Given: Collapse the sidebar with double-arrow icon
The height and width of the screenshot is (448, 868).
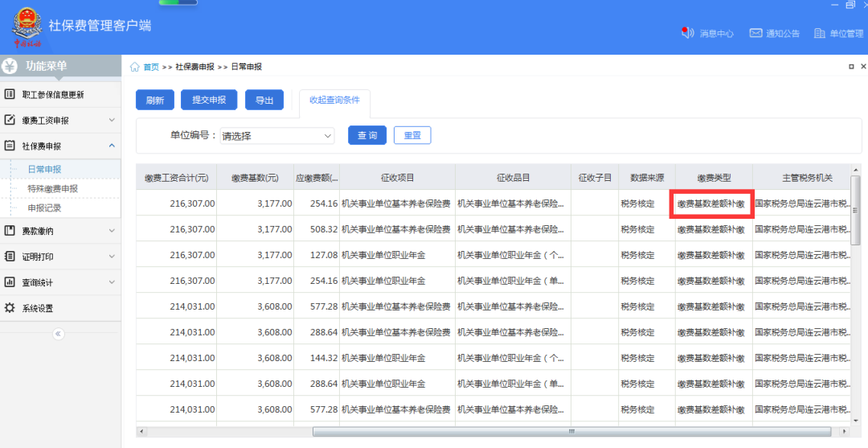Looking at the screenshot, I should pyautogui.click(x=58, y=334).
